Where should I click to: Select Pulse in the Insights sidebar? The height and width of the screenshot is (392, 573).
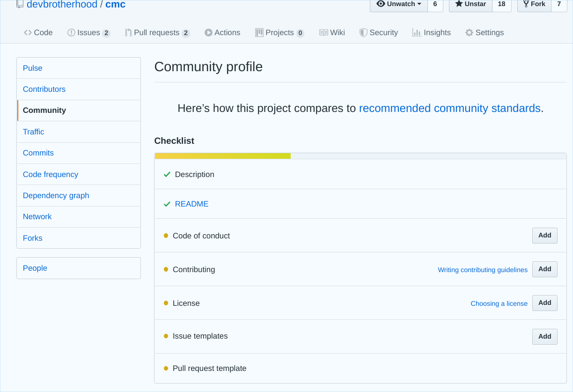(x=79, y=68)
